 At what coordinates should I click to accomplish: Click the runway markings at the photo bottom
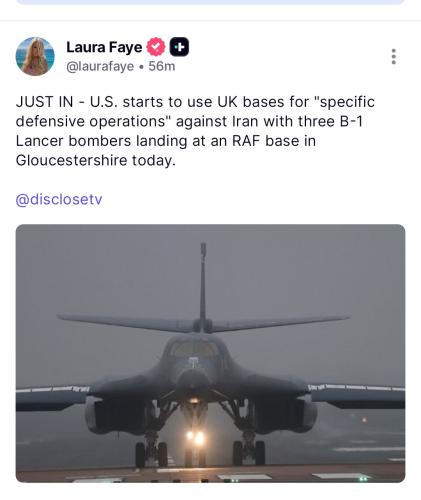coord(210,476)
